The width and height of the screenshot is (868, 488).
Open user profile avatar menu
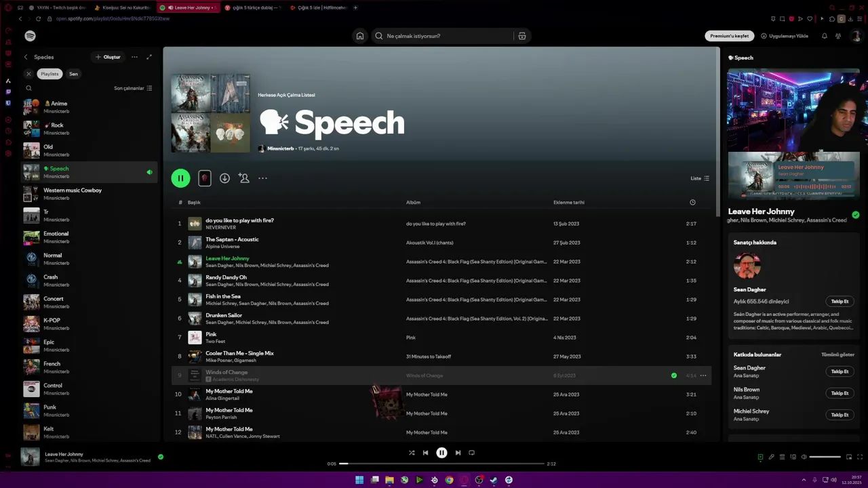855,36
